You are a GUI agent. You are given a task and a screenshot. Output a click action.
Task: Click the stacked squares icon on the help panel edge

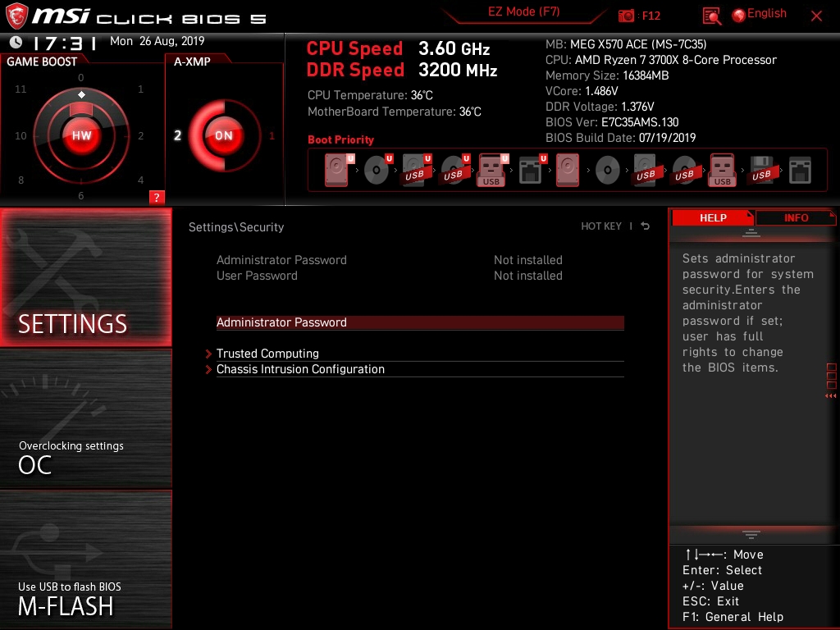tap(832, 376)
